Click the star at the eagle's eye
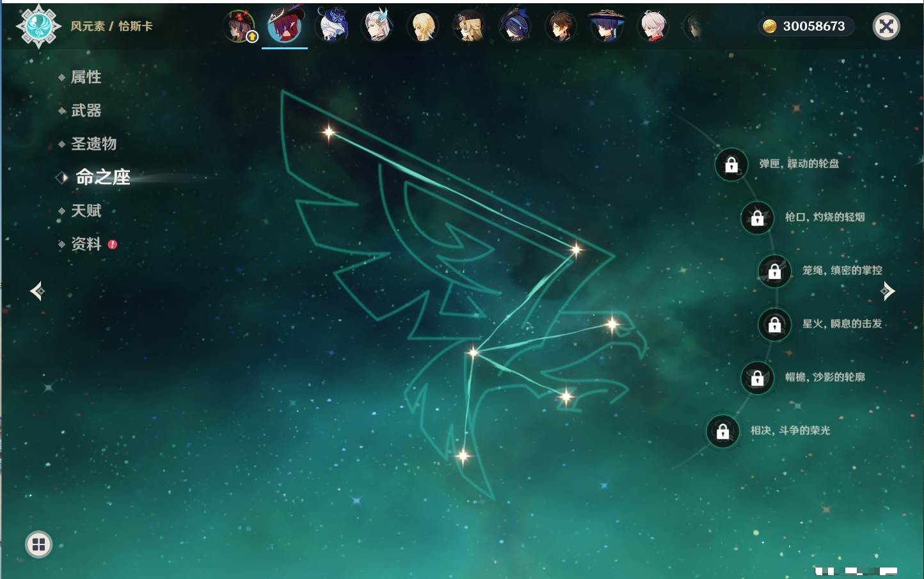 (612, 324)
